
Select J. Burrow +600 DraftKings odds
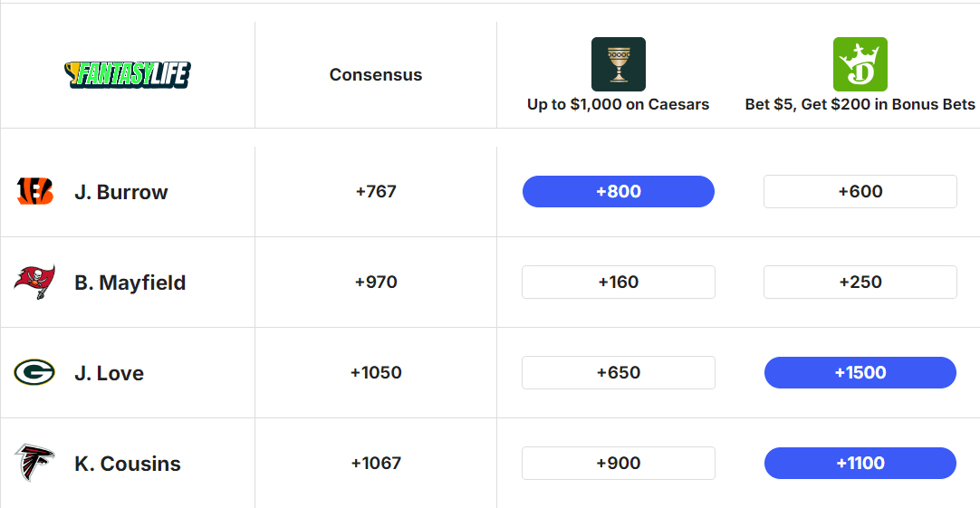coord(860,192)
